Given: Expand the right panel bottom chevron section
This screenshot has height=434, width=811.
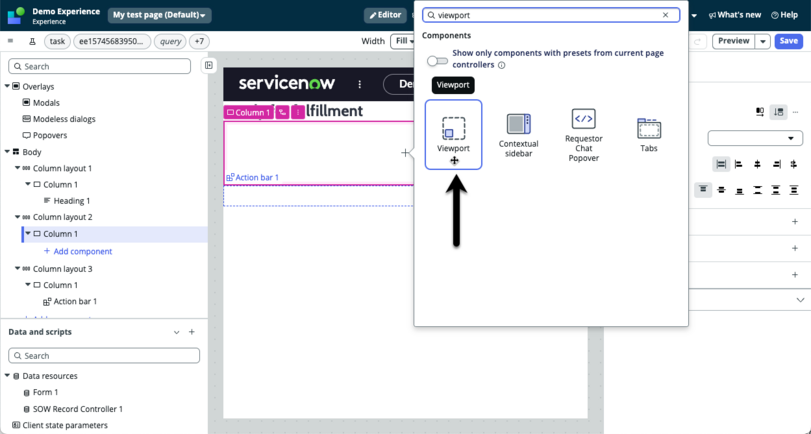Looking at the screenshot, I should (x=800, y=300).
